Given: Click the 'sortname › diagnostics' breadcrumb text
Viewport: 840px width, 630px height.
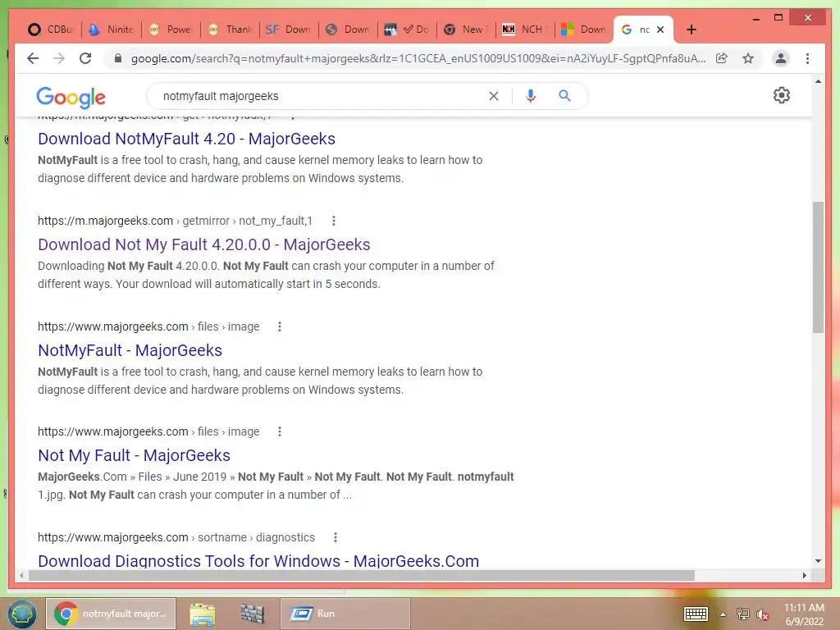Looking at the screenshot, I should (x=257, y=537).
